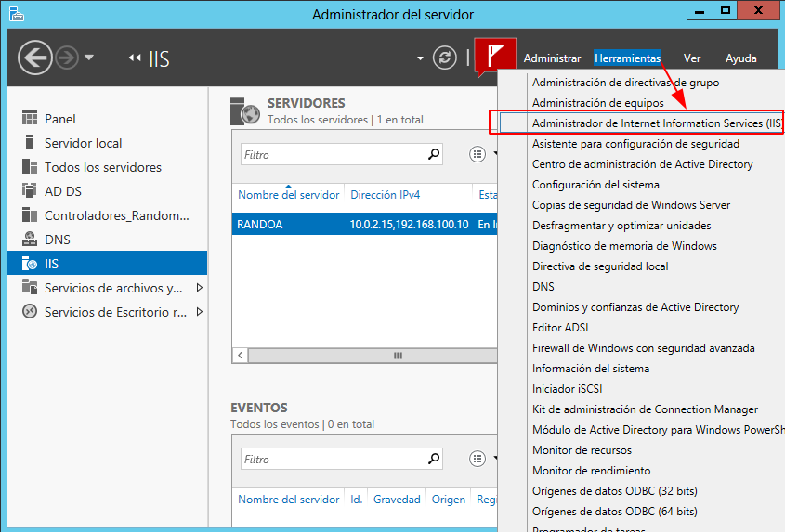
Task: Click the breadcrumb double-chevron before IIS
Action: pos(134,58)
